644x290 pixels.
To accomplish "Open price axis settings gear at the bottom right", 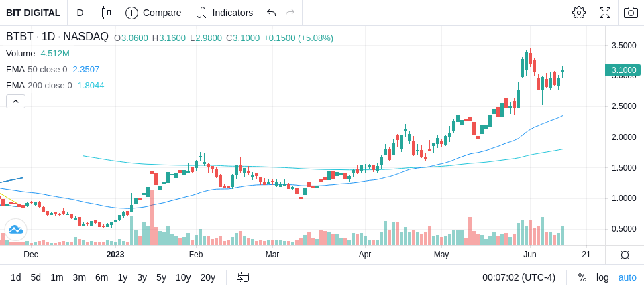I will click(625, 255).
